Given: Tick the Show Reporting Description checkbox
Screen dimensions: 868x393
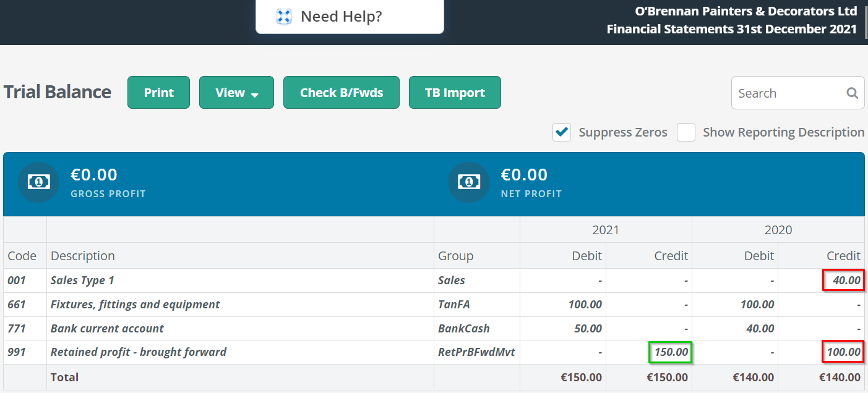Looking at the screenshot, I should 686,132.
